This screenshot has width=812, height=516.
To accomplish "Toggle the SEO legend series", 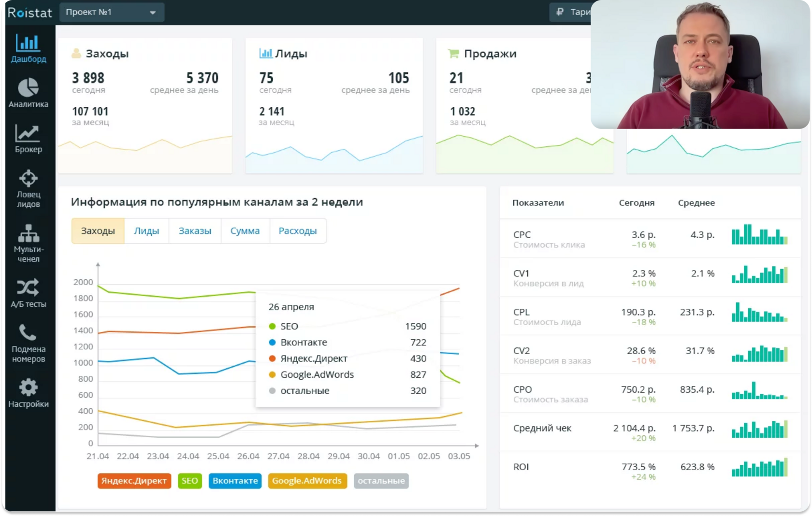I will [x=189, y=481].
